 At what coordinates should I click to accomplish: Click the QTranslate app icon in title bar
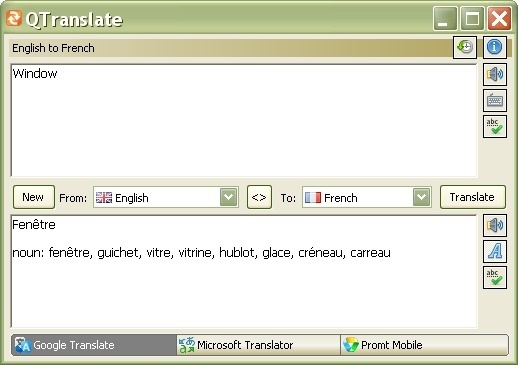pos(14,18)
